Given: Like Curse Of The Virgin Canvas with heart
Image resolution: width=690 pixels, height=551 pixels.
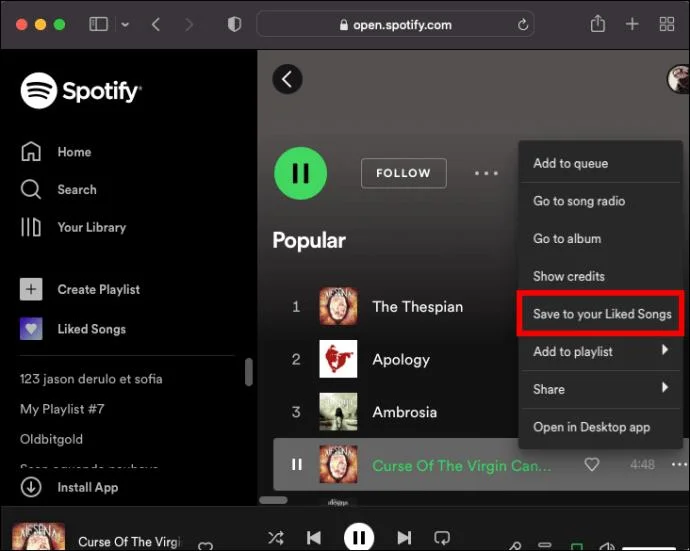Looking at the screenshot, I should [x=591, y=464].
